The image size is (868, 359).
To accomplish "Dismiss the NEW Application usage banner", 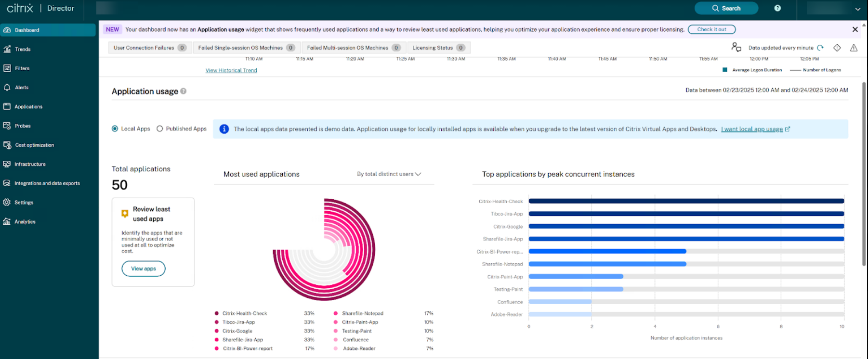I will point(855,29).
